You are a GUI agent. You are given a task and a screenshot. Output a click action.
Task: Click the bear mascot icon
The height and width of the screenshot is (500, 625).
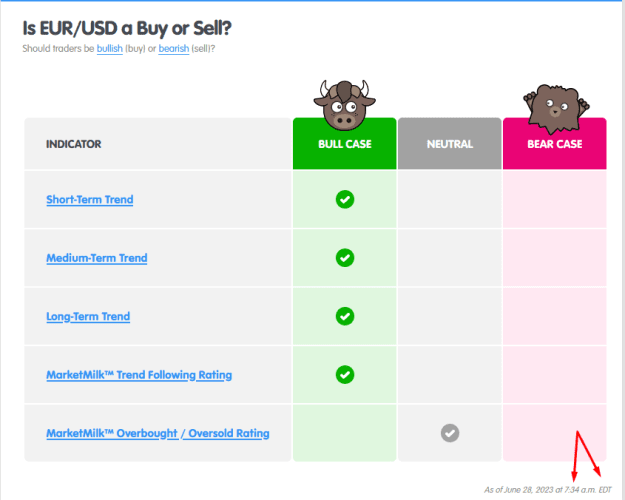point(556,108)
